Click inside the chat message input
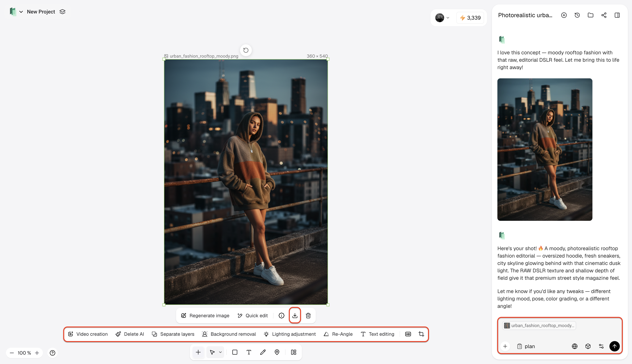 point(560,335)
